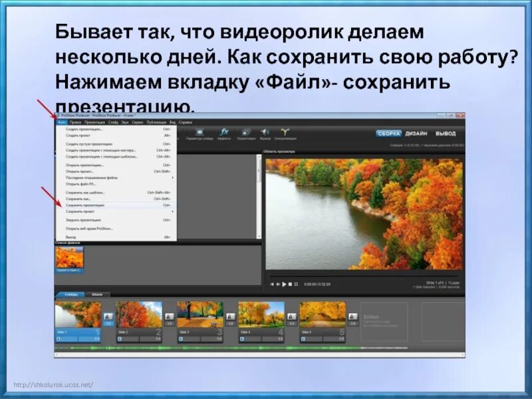
Task: Expand Сохранить проект submenu
Action: pos(116,211)
